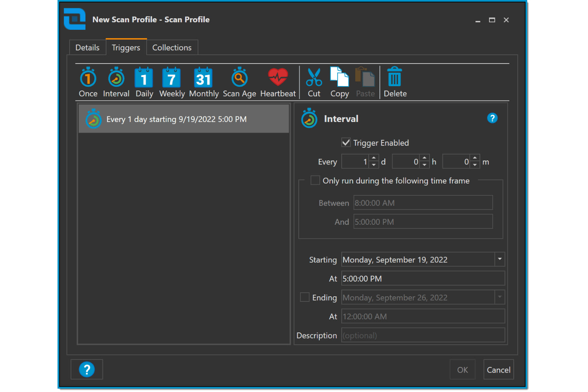Image resolution: width=588 pixels, height=392 pixels.
Task: Click the Cancel button
Action: pos(499,370)
